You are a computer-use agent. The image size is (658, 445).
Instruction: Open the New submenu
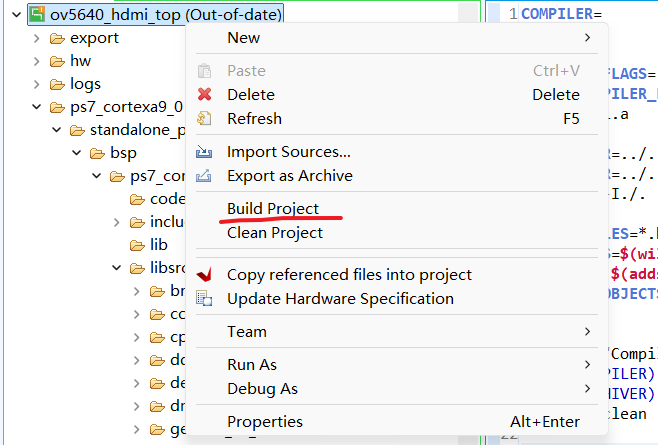[x=243, y=38]
